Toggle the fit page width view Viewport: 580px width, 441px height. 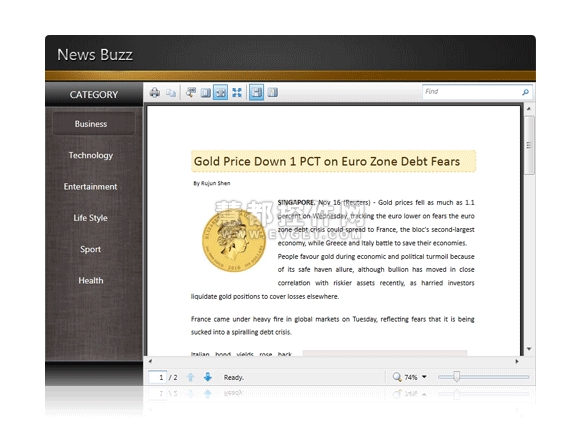pyautogui.click(x=220, y=92)
